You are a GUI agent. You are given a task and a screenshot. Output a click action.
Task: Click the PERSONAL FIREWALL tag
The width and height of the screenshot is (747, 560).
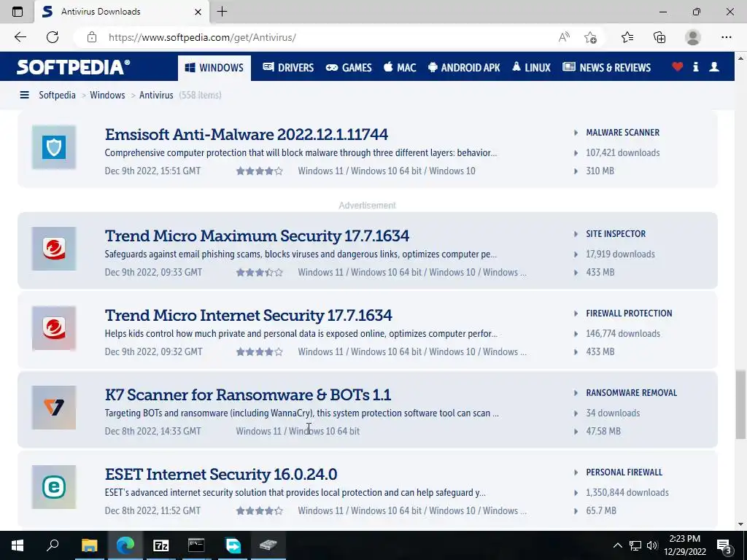(624, 472)
